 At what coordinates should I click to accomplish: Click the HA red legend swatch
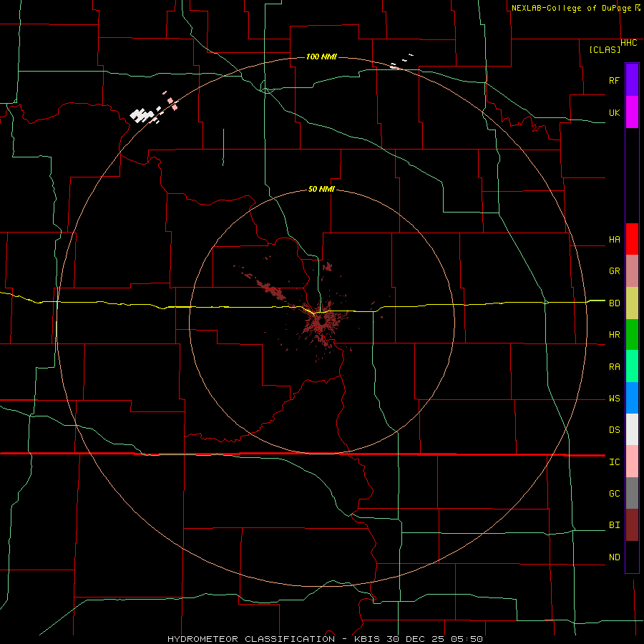click(632, 239)
